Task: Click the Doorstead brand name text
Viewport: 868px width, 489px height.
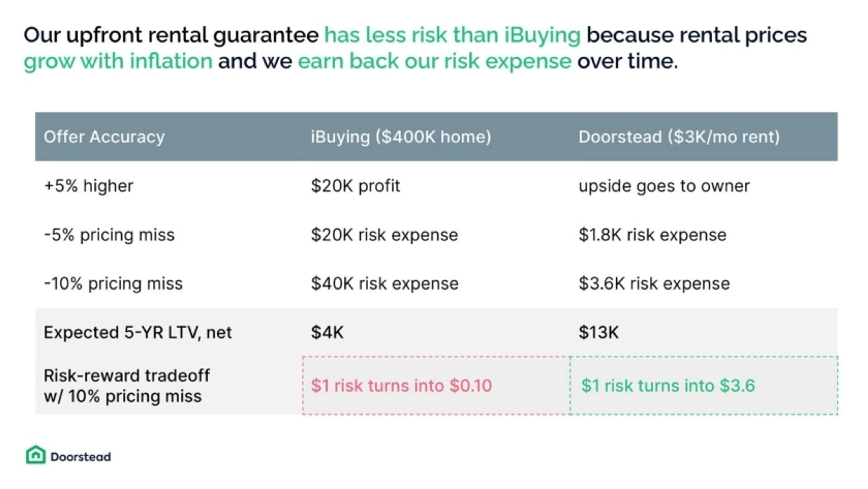Action: pos(80,457)
